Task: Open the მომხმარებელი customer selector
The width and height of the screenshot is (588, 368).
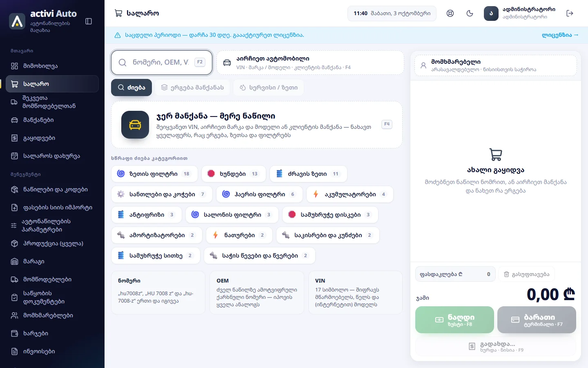Action: coord(496,65)
